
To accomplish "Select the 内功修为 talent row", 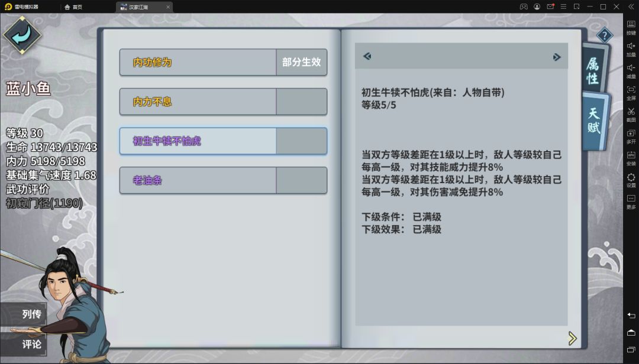I will click(x=223, y=62).
